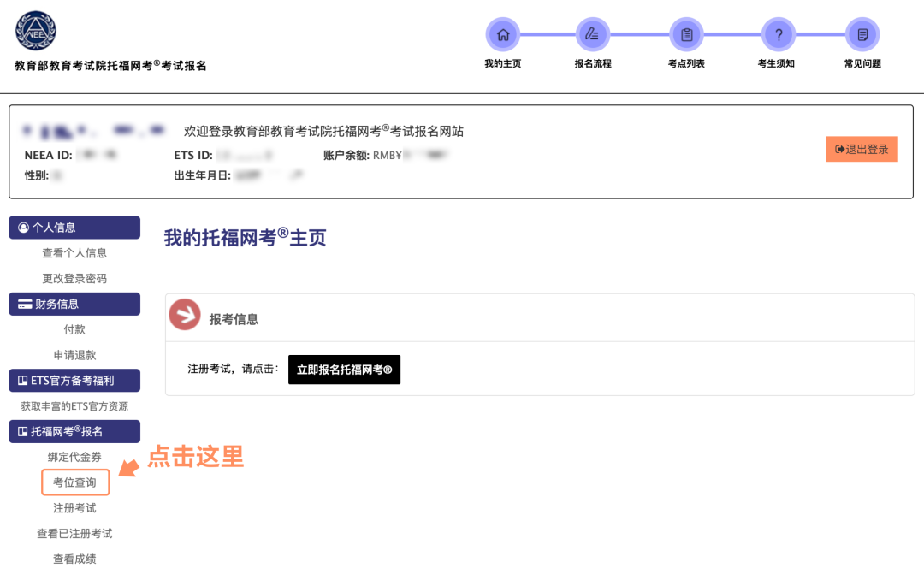Open 报名流程 pencil icon
This screenshot has width=924, height=574.
[x=592, y=35]
